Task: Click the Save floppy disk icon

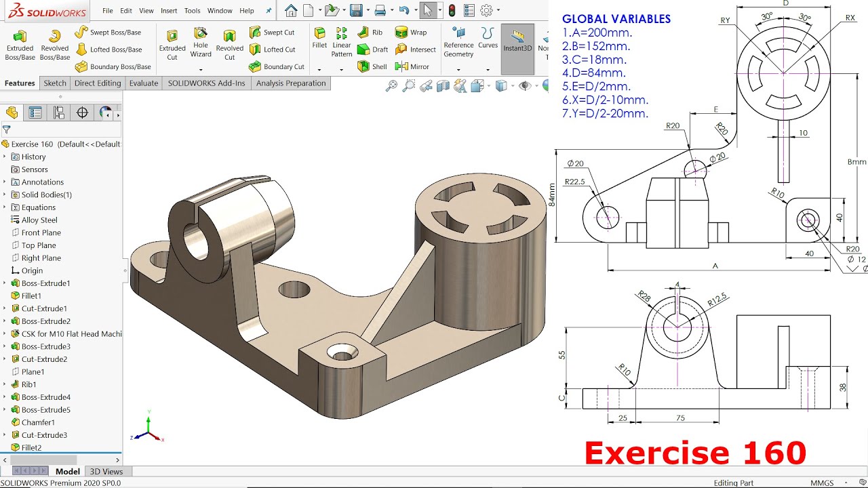Action: point(355,10)
